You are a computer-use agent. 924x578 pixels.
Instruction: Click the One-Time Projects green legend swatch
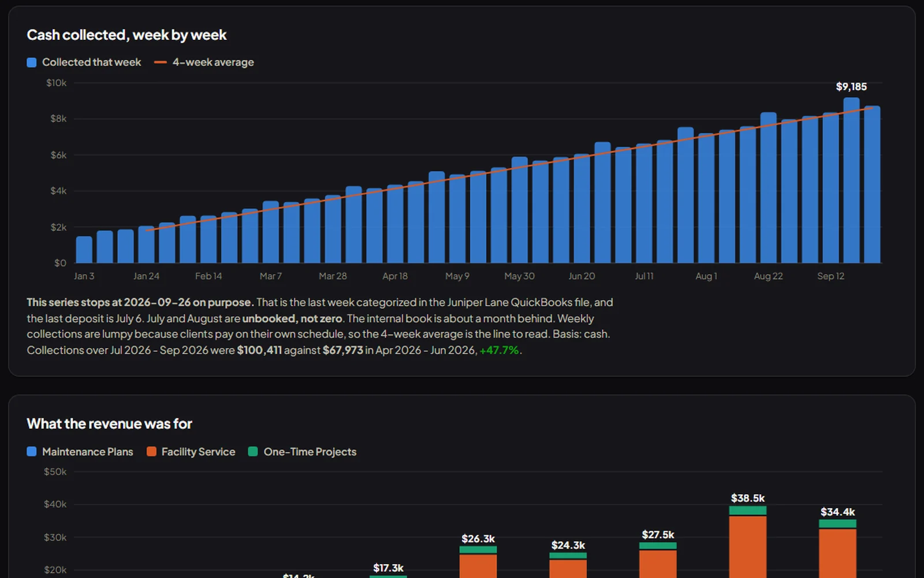click(x=253, y=452)
